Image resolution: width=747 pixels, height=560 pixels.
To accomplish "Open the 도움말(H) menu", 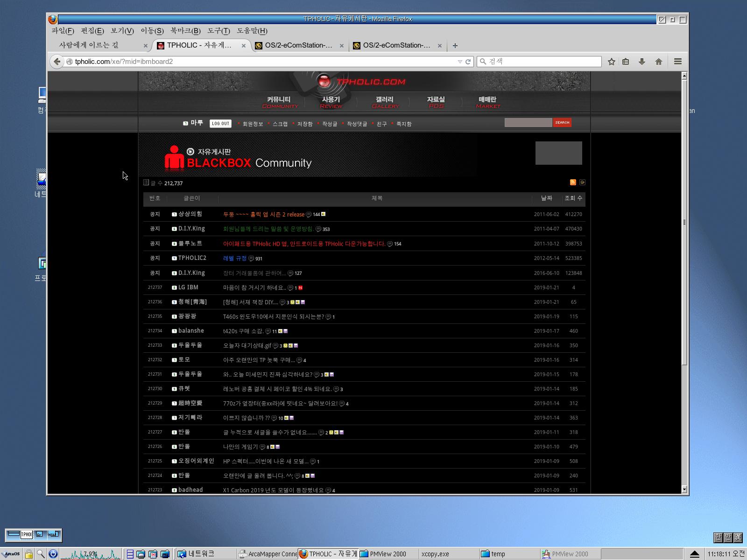I will (x=252, y=31).
